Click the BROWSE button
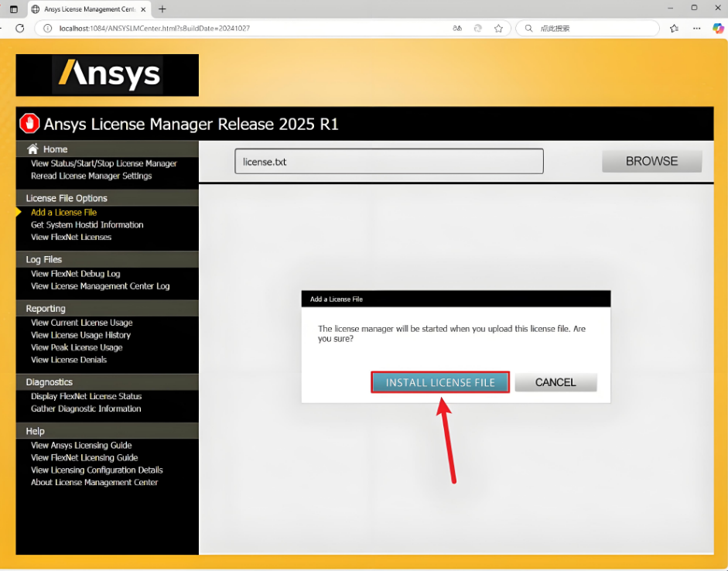Image resolution: width=728 pixels, height=571 pixels. coord(652,161)
